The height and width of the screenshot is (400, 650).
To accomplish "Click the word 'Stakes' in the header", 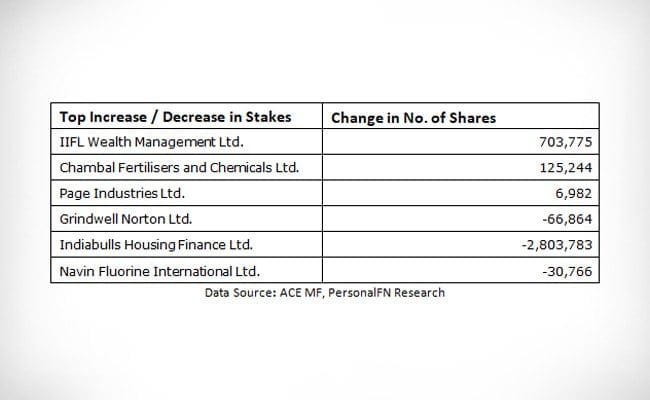I will click(x=268, y=117).
